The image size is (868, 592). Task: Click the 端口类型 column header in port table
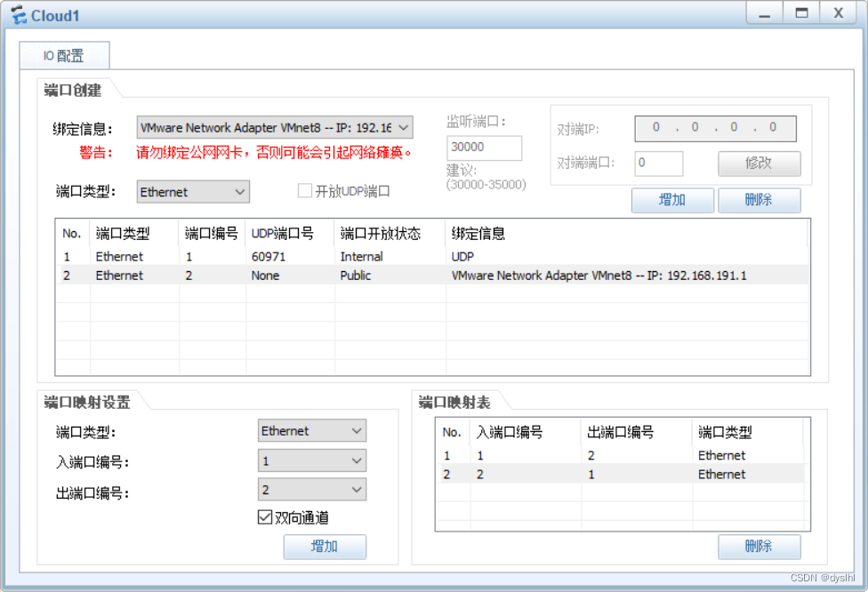[134, 234]
